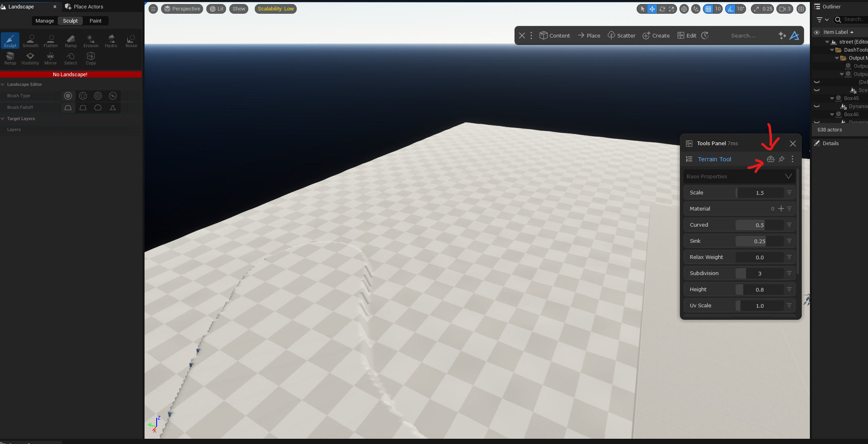Select the Noise sculpt tool
This screenshot has height=444, width=868.
point(131,41)
